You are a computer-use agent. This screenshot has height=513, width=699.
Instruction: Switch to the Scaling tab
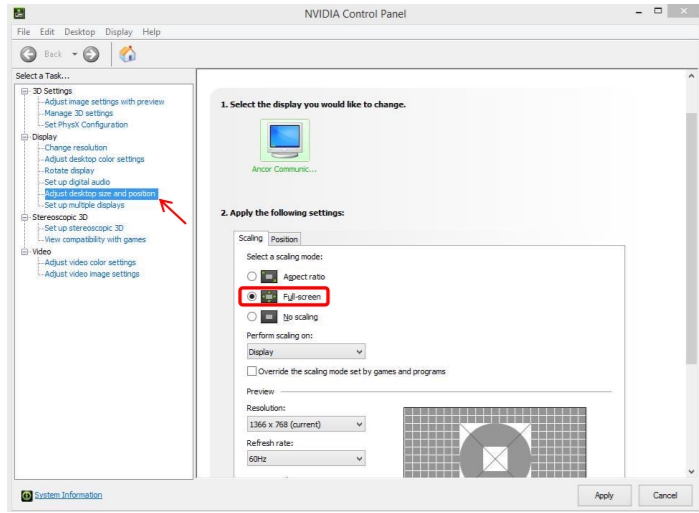pyautogui.click(x=251, y=238)
